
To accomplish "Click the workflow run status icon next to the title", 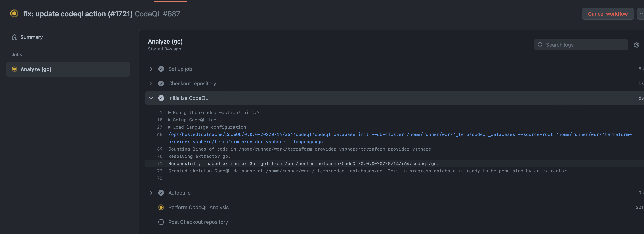I will pos(14,14).
